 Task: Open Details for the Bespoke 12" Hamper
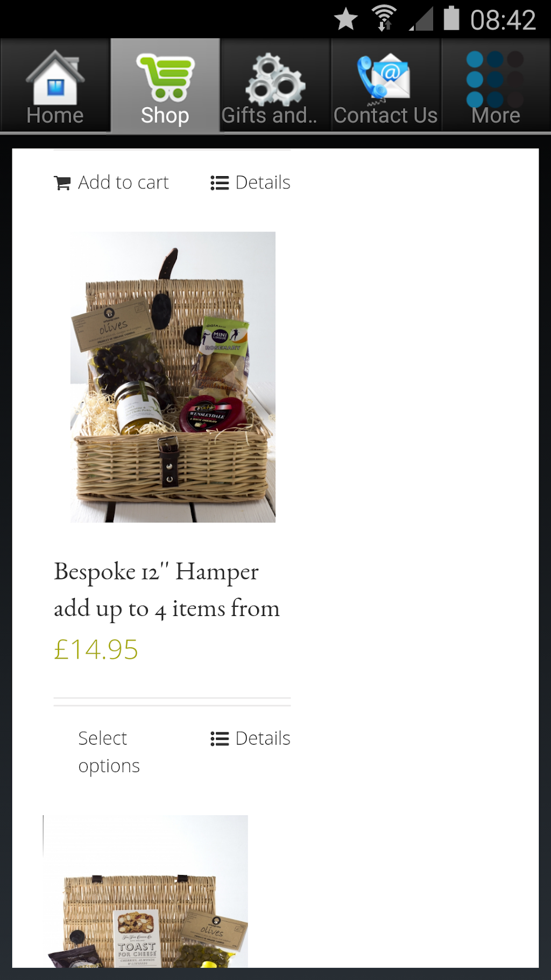[x=250, y=738]
